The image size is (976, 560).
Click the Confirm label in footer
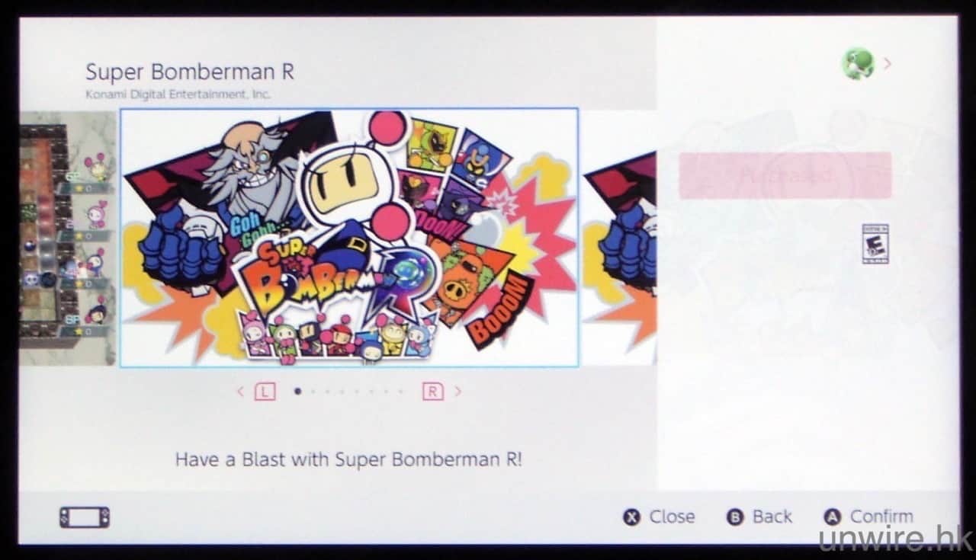[x=881, y=517]
